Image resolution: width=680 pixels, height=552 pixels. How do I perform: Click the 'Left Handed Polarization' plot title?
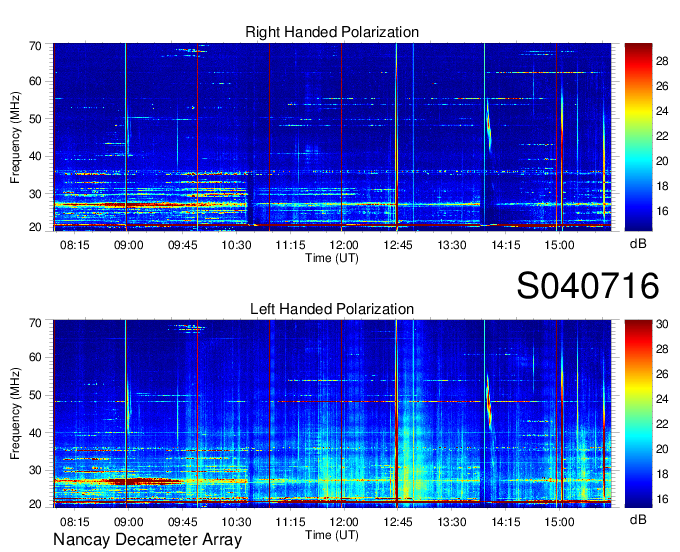pos(332,309)
